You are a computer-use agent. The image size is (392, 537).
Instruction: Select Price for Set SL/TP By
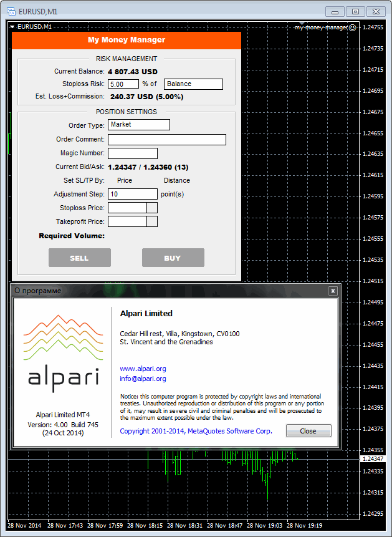tap(125, 180)
